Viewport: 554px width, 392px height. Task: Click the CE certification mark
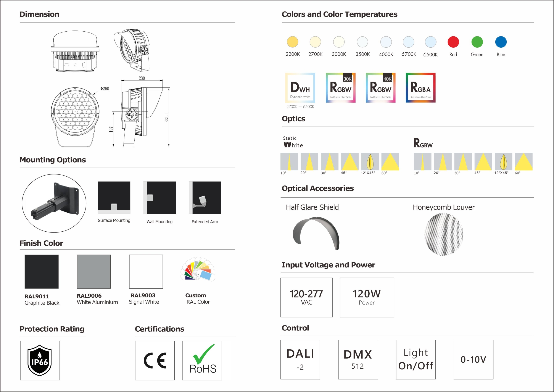pyautogui.click(x=155, y=360)
